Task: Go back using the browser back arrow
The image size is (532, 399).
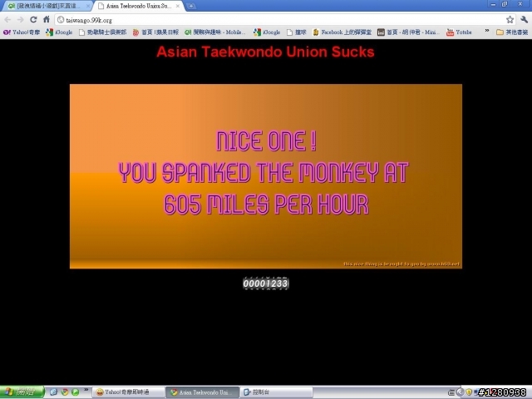Action: tap(7, 20)
